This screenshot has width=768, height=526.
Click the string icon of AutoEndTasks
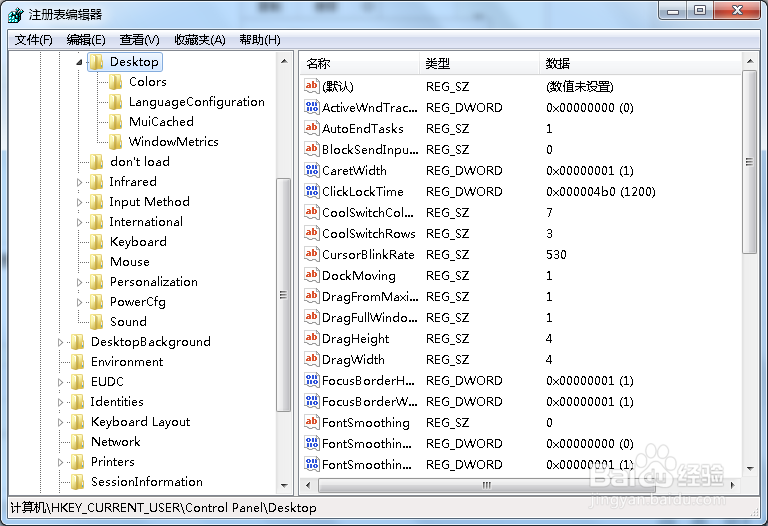(x=312, y=128)
